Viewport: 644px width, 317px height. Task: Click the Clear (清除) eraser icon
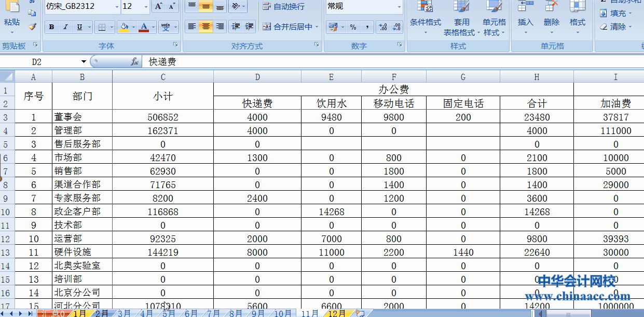604,27
